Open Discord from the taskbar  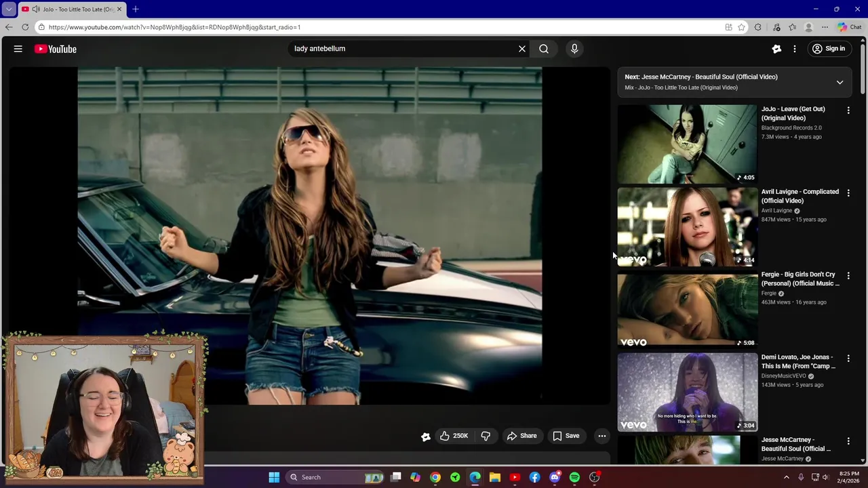[x=555, y=477]
